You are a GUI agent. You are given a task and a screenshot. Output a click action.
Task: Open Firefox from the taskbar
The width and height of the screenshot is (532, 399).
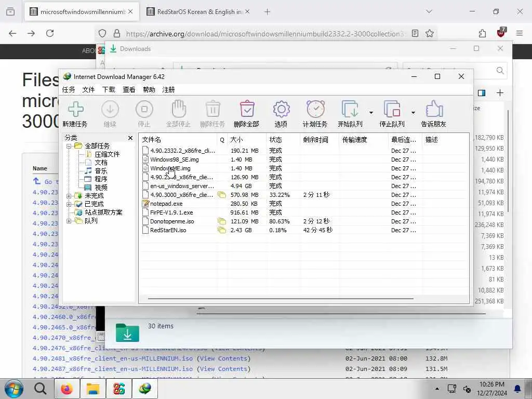click(66, 389)
